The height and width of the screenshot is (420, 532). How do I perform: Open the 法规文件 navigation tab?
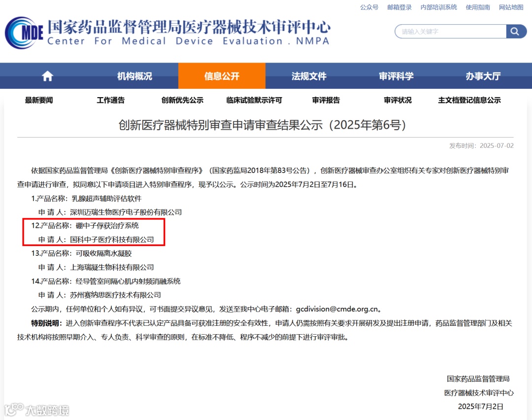click(309, 76)
